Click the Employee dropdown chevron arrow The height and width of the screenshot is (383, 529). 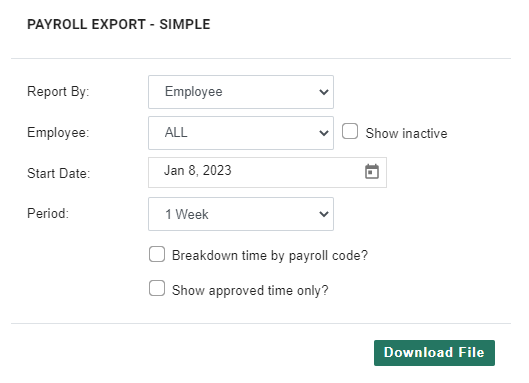324,133
